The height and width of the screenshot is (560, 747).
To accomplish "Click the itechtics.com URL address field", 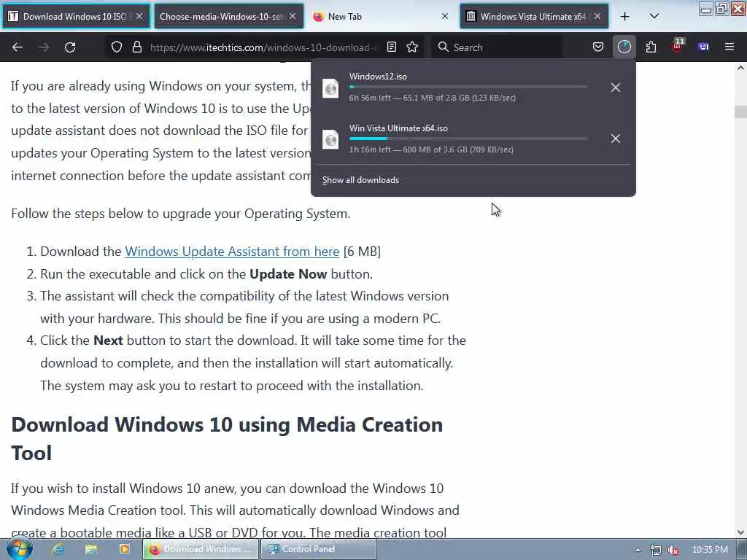I will click(264, 47).
